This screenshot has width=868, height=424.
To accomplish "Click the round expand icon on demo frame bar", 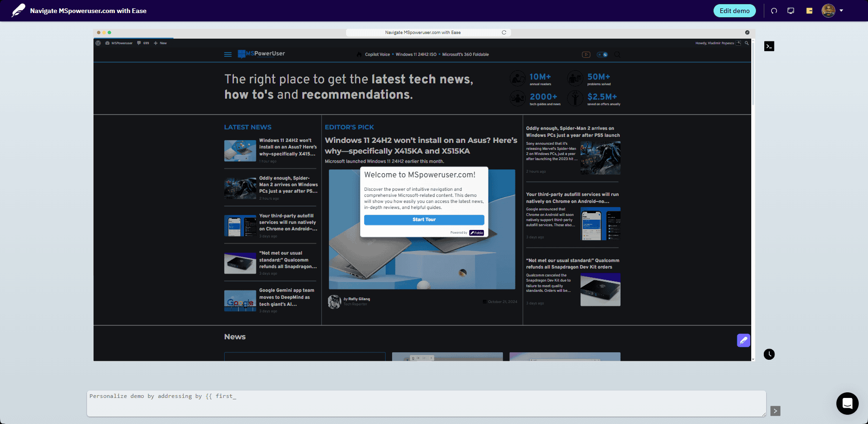I will (747, 33).
